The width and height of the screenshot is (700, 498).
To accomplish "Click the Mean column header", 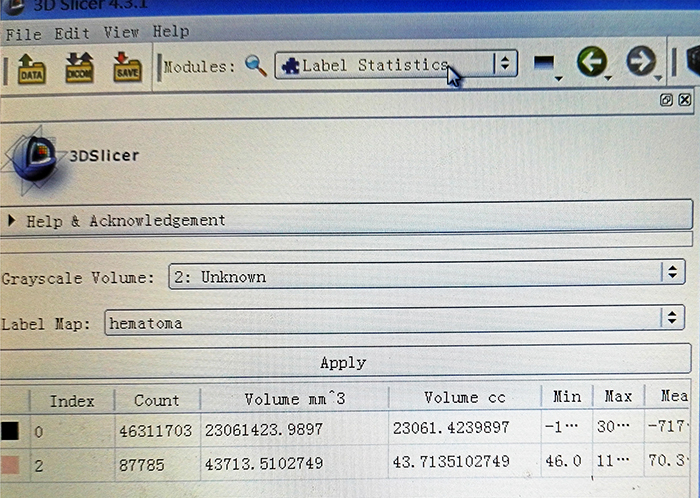I will pos(667,395).
